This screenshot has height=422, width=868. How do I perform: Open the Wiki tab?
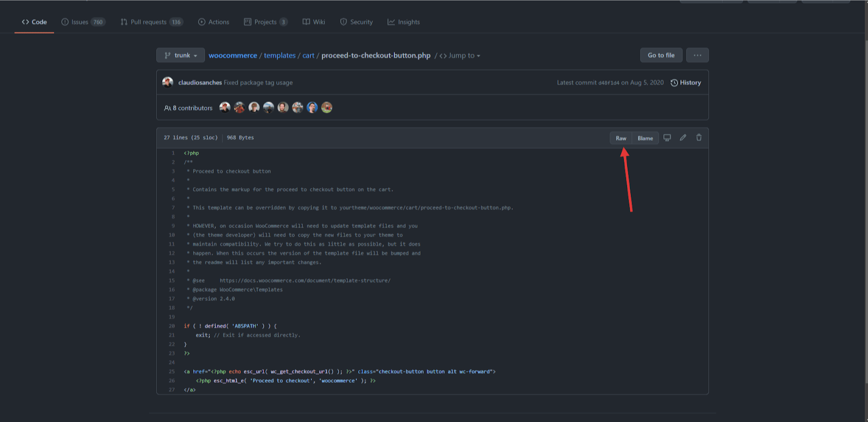[314, 22]
